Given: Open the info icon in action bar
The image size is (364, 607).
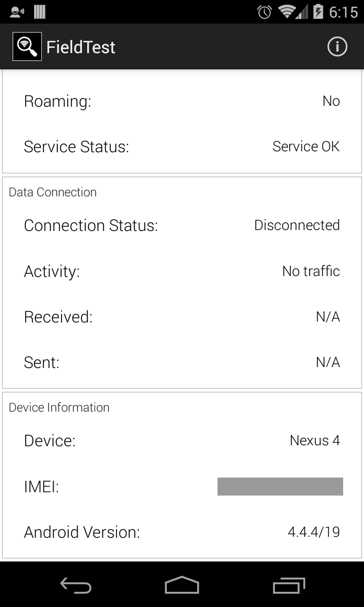Looking at the screenshot, I should click(x=337, y=46).
